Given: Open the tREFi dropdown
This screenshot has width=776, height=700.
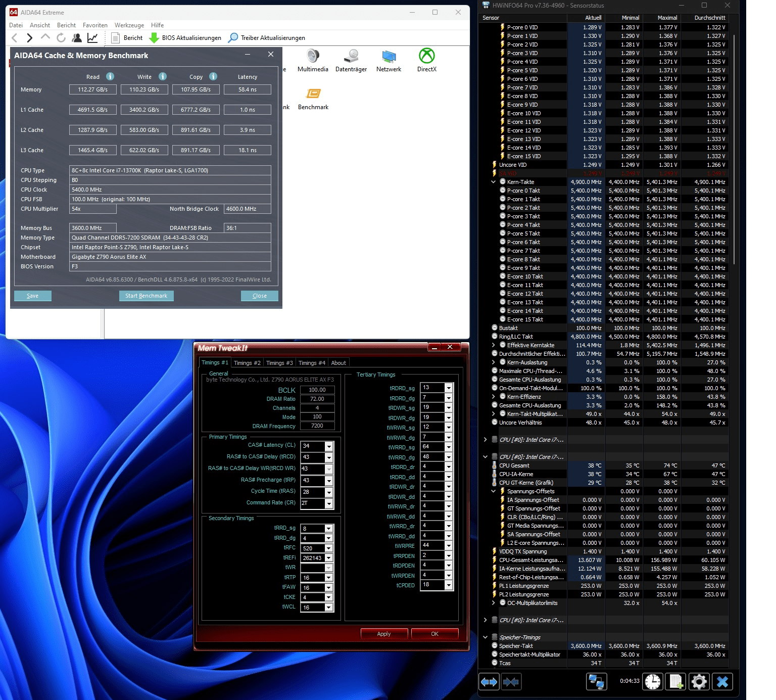Looking at the screenshot, I should pos(329,558).
